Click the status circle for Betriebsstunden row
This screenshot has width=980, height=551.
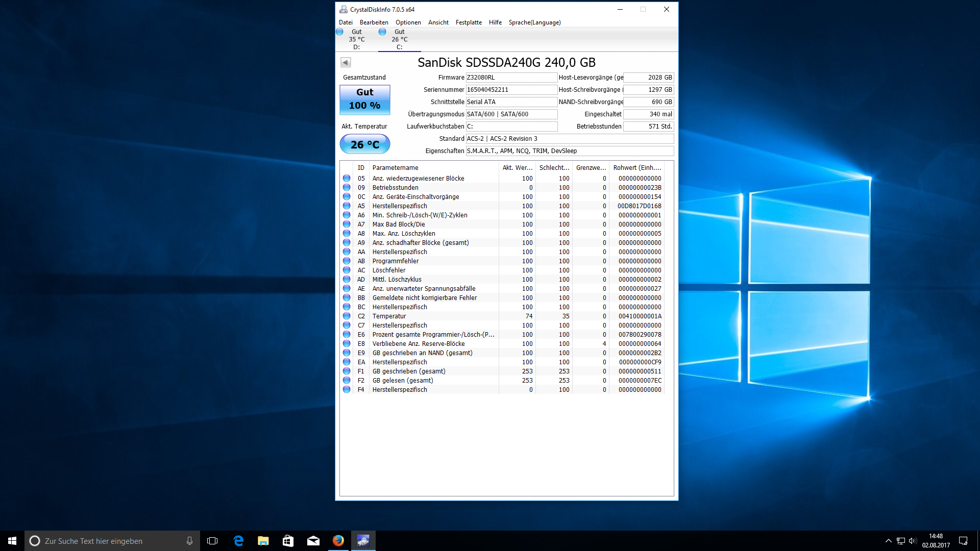pos(347,188)
